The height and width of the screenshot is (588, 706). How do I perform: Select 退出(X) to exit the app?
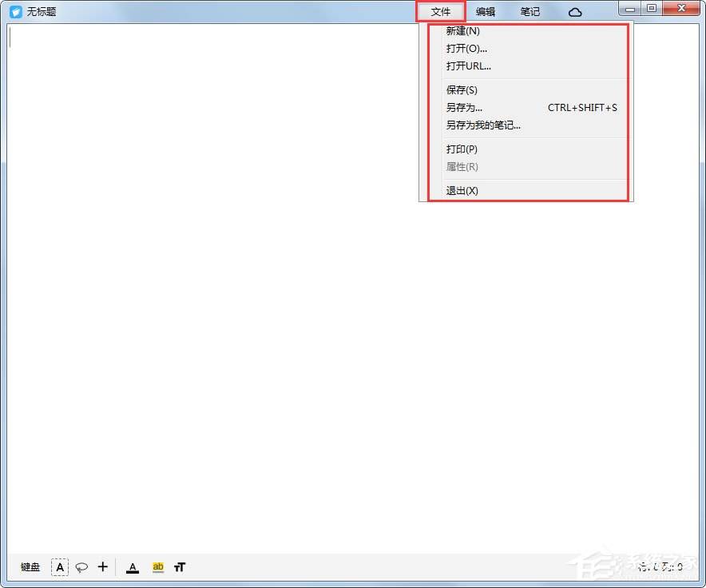click(462, 191)
